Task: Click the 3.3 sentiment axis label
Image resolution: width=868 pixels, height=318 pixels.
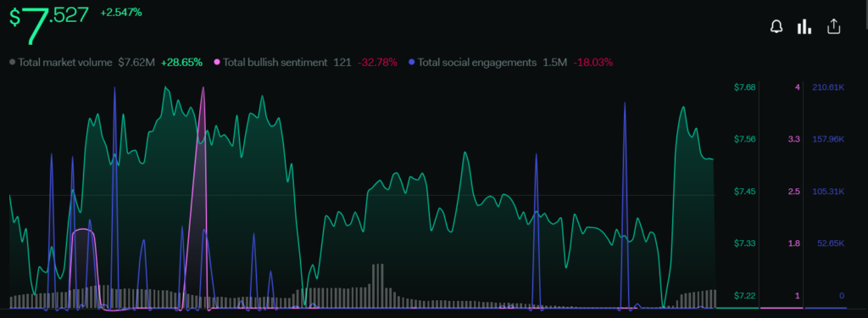Action: pyautogui.click(x=794, y=139)
